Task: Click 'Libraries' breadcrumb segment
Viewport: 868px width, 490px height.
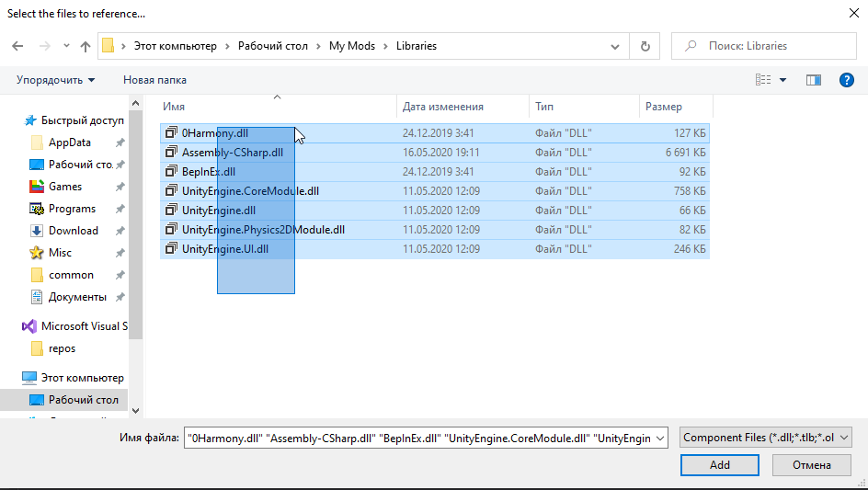Action: [417, 46]
